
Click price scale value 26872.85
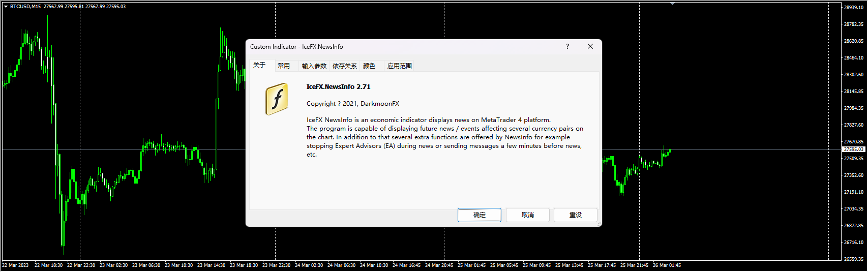854,226
